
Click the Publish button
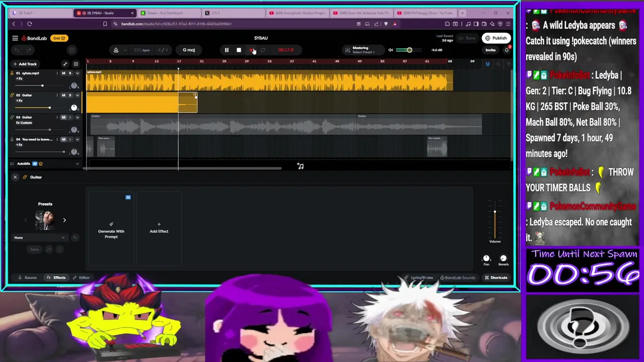point(496,38)
